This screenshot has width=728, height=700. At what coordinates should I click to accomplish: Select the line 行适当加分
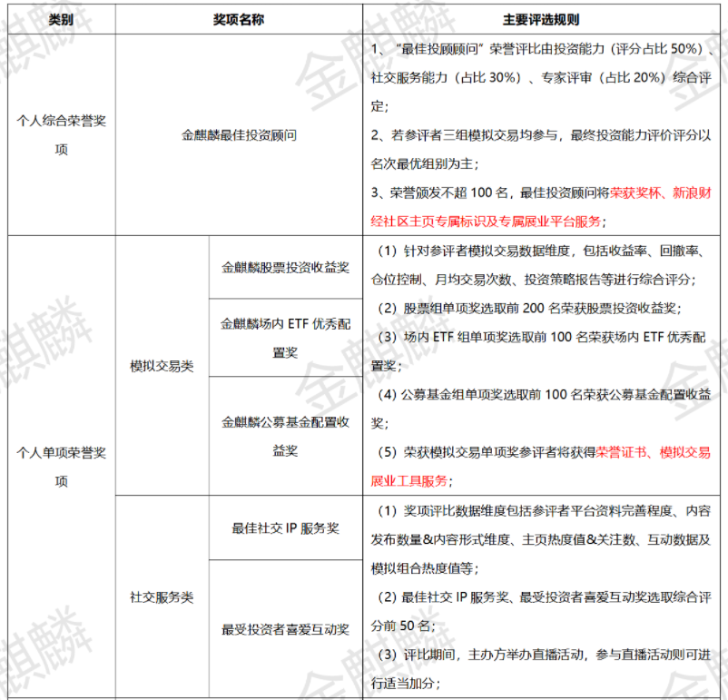[406, 684]
